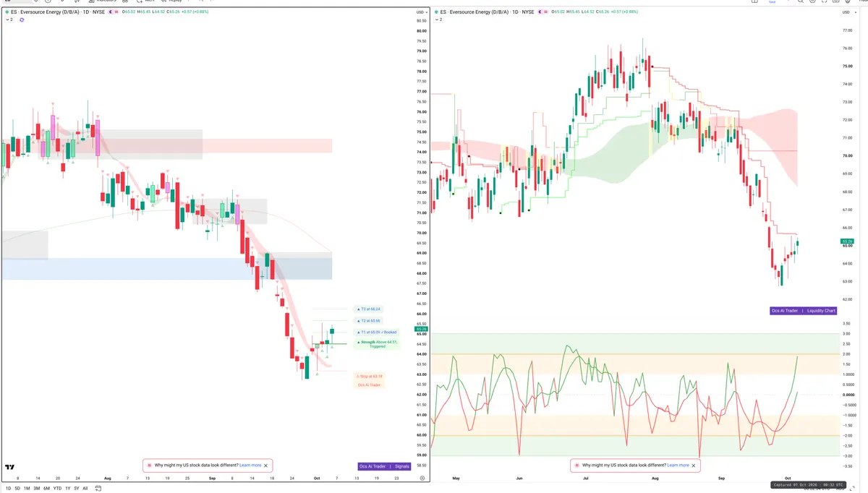Dismiss the right chart data notice
Screen dimensions: 868x493
(x=694, y=466)
